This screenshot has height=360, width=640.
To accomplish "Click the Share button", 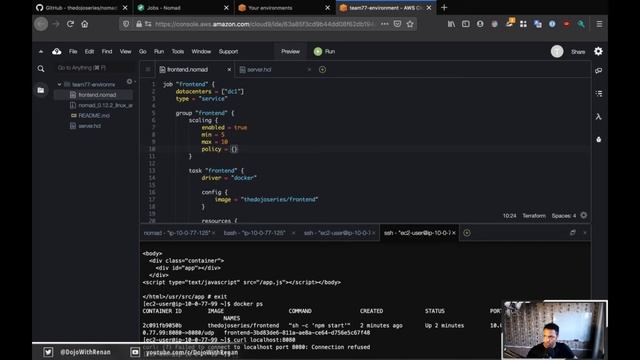I will [578, 52].
